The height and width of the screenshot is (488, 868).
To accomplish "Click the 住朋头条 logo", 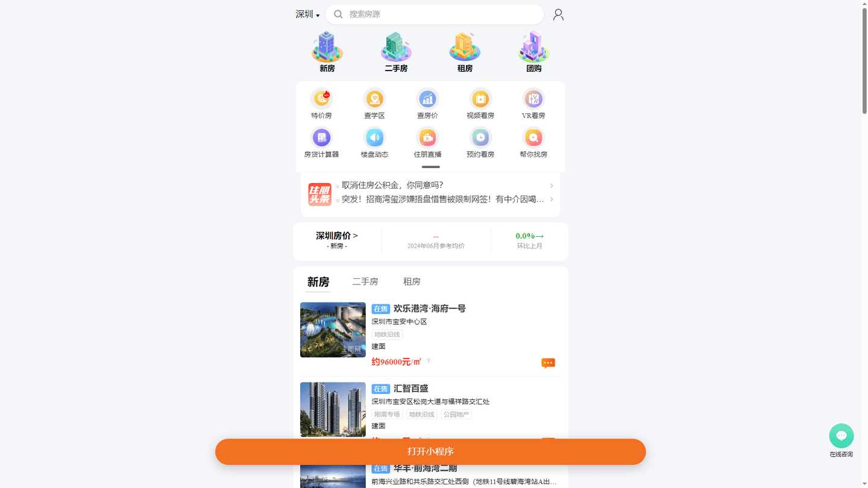I will 319,195.
